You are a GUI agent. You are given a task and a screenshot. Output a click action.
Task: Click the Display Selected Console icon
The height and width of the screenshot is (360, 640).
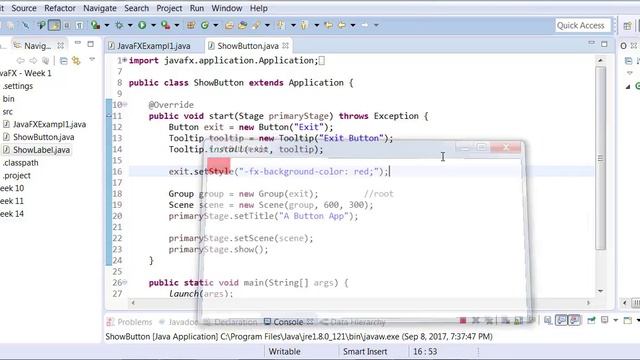[604, 320]
